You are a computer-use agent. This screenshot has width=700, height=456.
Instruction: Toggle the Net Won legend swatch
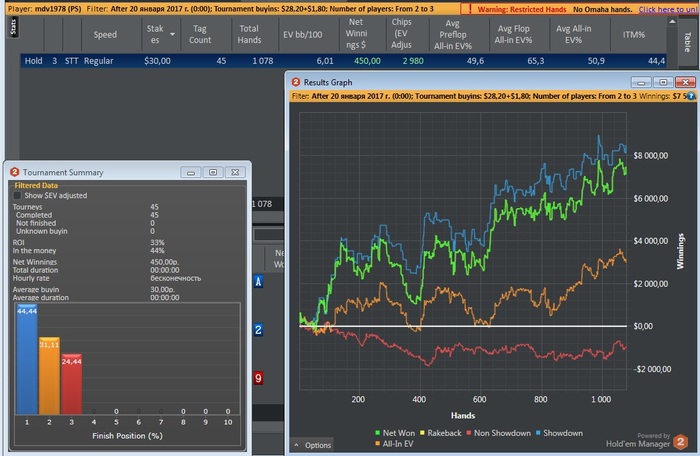pos(378,433)
